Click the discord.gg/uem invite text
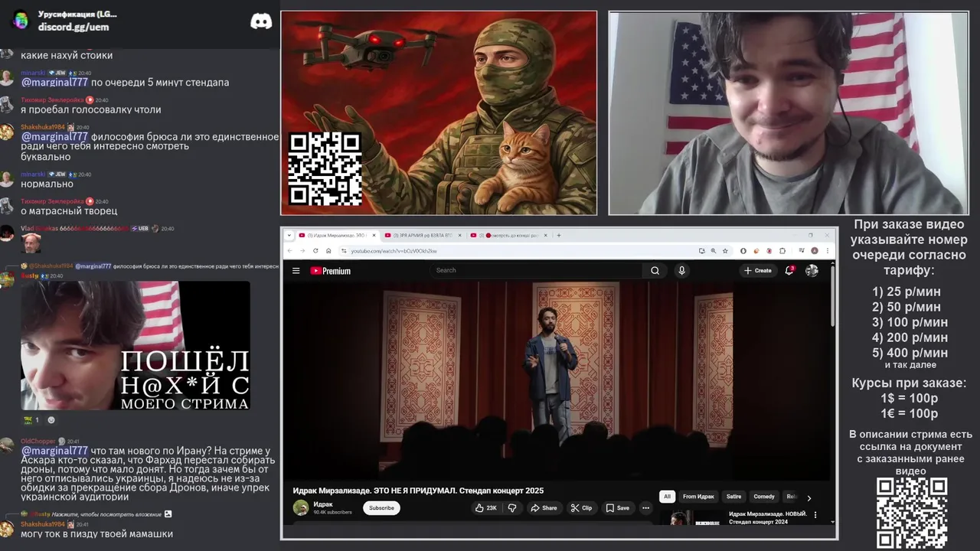 73,27
